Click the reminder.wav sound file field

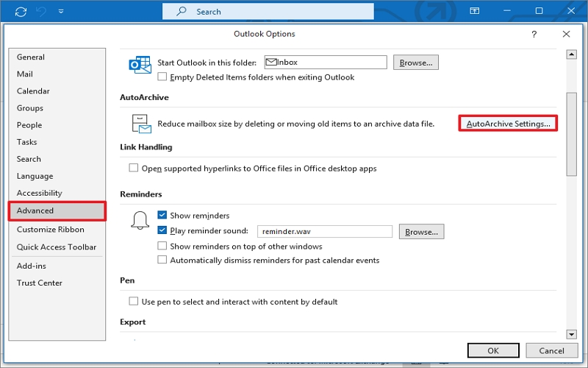[x=325, y=232]
